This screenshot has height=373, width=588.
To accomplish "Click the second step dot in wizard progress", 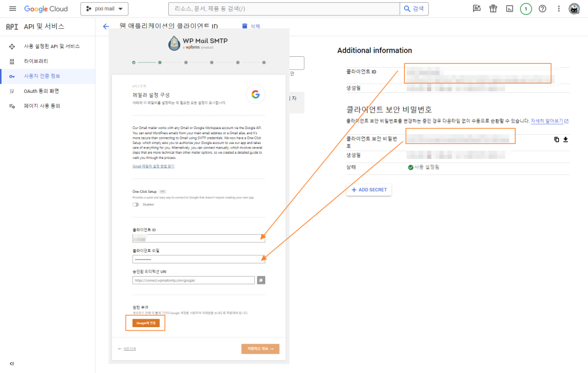I will 160,62.
